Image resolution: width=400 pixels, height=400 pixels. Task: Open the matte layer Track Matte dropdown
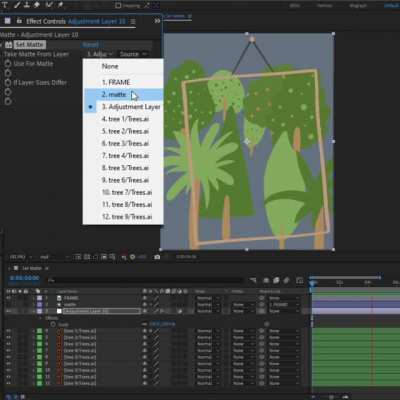[x=242, y=305]
